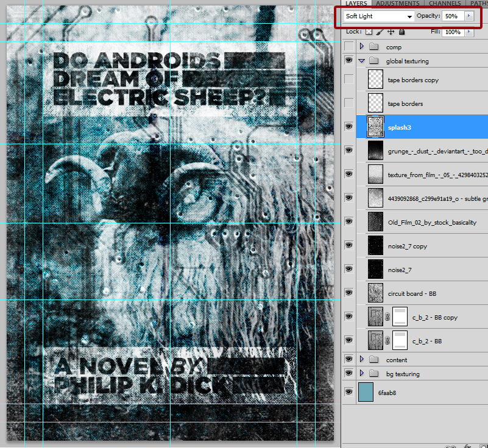Hide the noise2_7 copy layer

click(x=349, y=245)
